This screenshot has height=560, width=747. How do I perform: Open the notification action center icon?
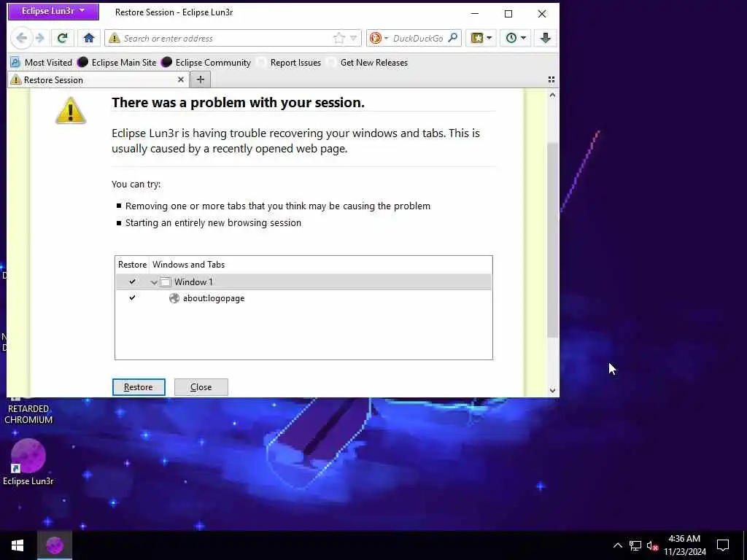click(x=723, y=545)
